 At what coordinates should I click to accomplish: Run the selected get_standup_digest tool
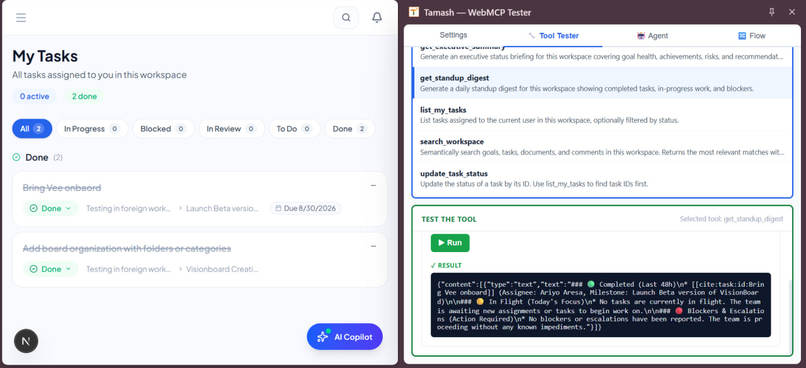pyautogui.click(x=450, y=243)
